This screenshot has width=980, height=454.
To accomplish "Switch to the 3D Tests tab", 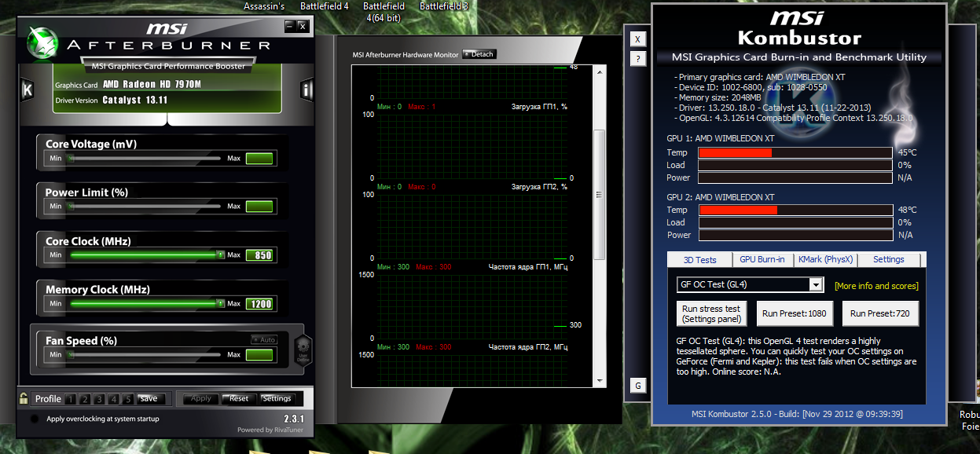I will tap(699, 259).
